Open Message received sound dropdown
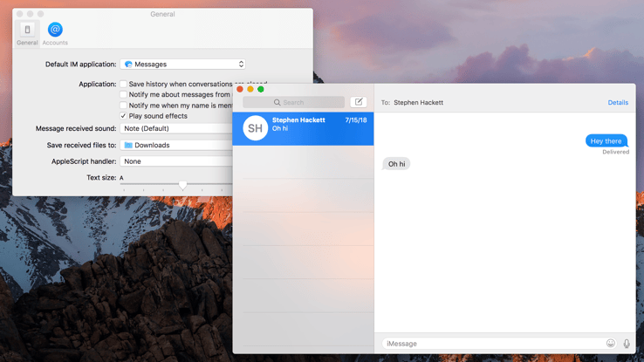 (x=176, y=128)
